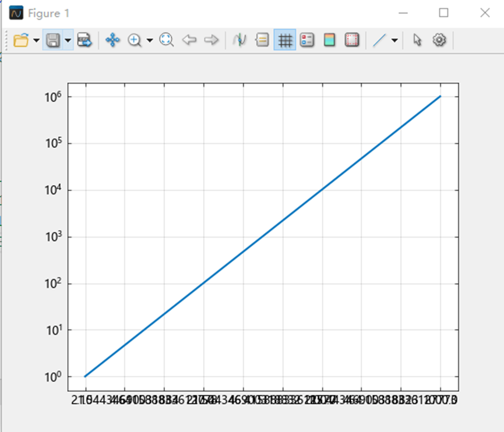Screen dimensions: 504x432
Task: Activate the pan tool
Action: 112,40
